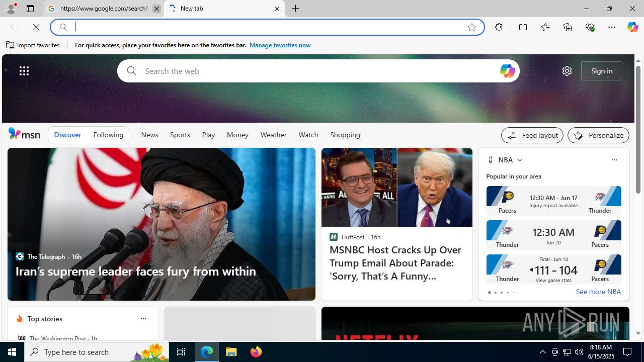The width and height of the screenshot is (644, 362).
Task: Open the Sports section
Action: point(180,135)
